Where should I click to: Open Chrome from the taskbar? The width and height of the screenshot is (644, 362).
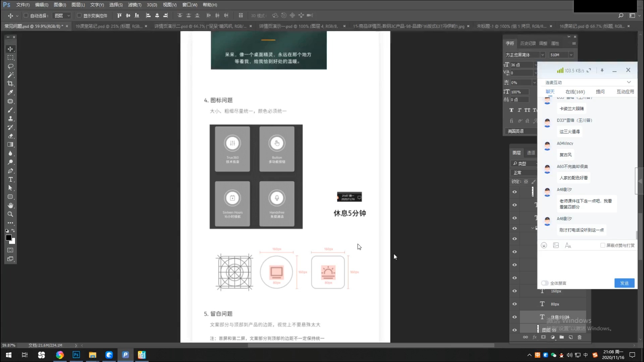[60, 355]
